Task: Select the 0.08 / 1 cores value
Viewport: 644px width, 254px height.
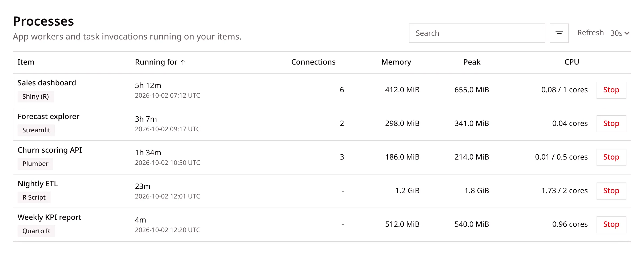Action: 564,90
